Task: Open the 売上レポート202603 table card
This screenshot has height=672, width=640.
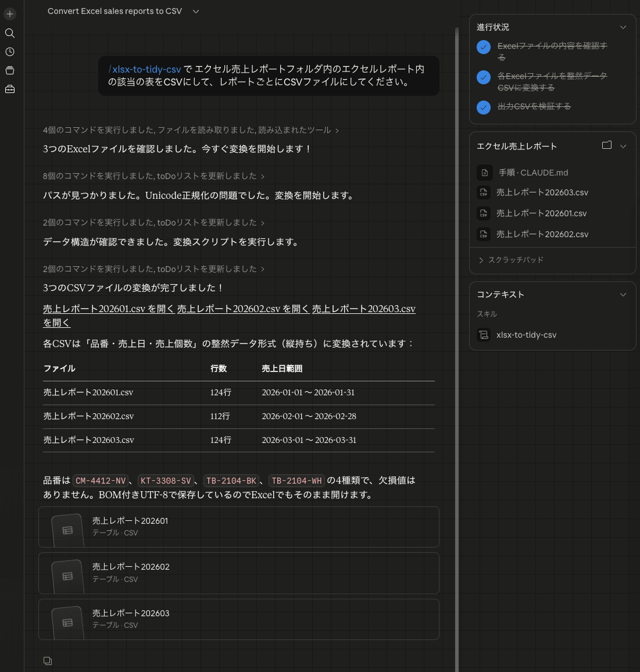Action: click(x=238, y=619)
